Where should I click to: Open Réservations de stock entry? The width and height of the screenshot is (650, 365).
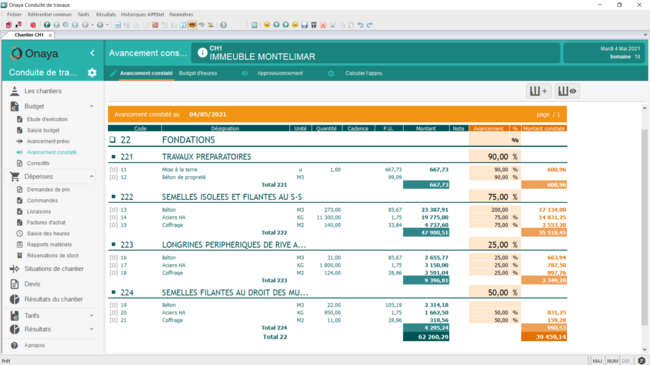pos(53,256)
